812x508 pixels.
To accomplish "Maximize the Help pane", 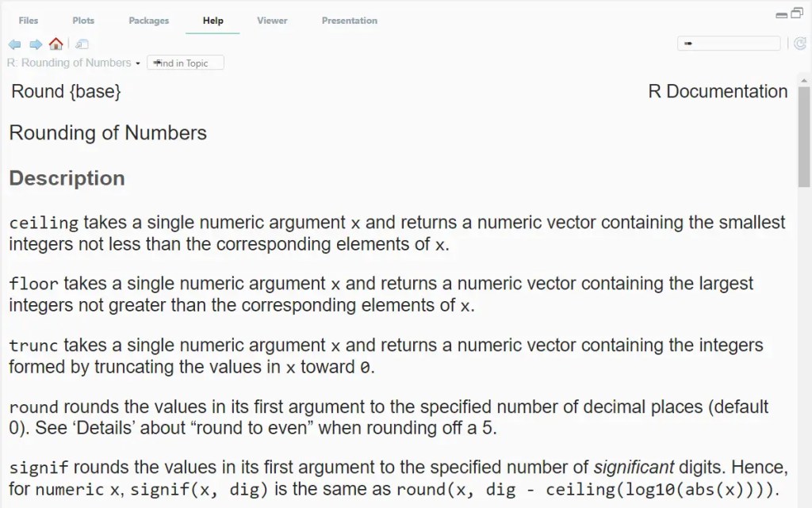I will [x=797, y=13].
